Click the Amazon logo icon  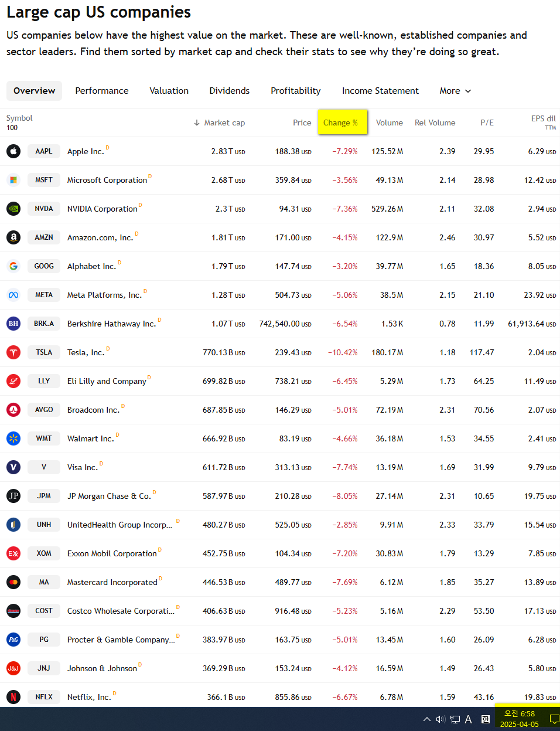click(x=13, y=237)
